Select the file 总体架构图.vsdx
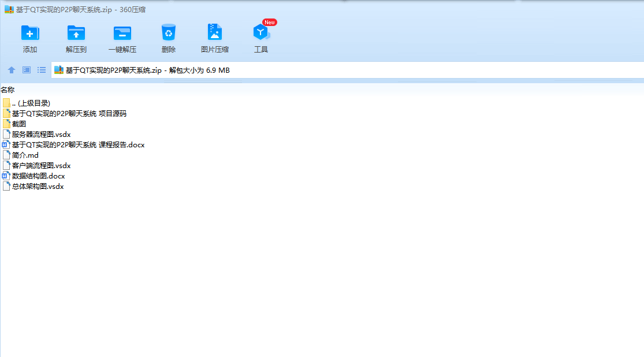This screenshot has width=644, height=357. 33,186
